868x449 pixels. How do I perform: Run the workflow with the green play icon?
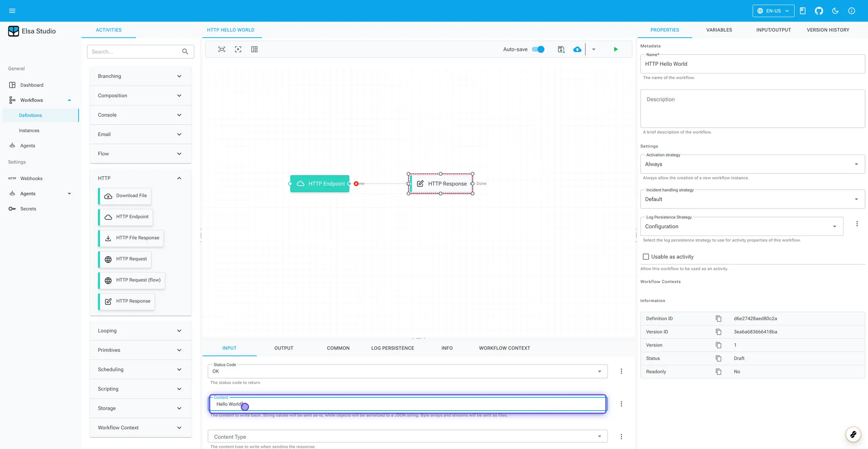pos(615,49)
